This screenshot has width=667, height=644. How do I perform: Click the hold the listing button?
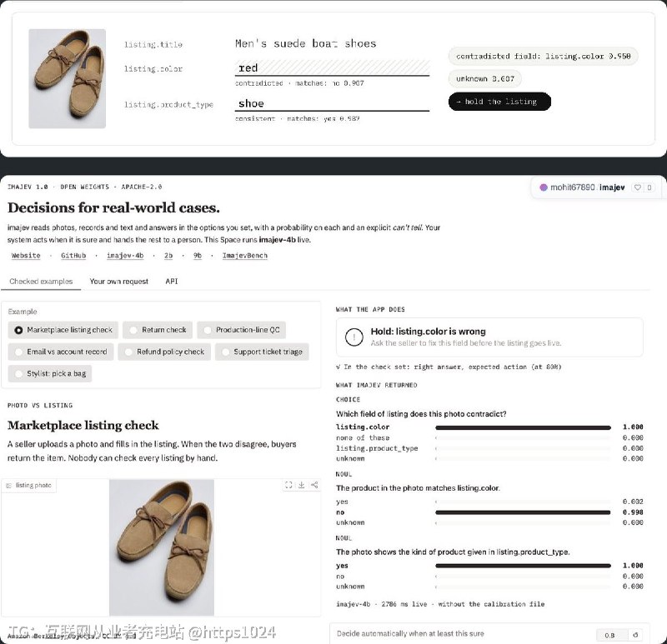coord(499,102)
